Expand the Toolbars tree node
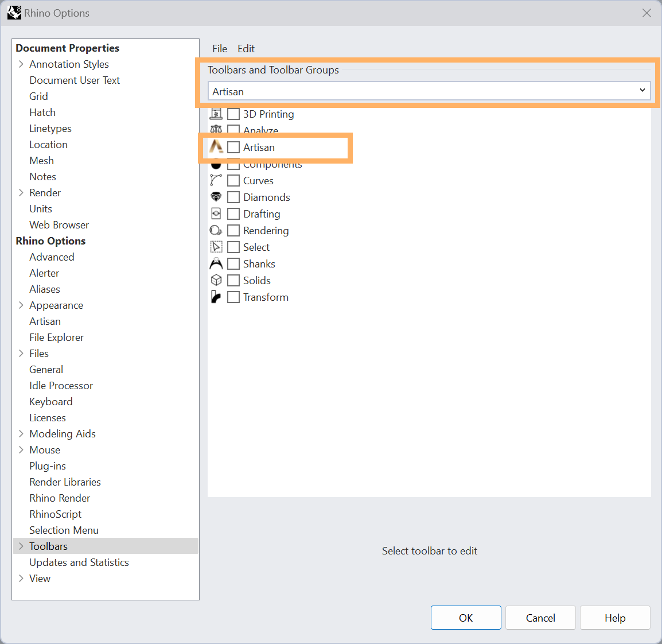The width and height of the screenshot is (662, 644). tap(21, 546)
